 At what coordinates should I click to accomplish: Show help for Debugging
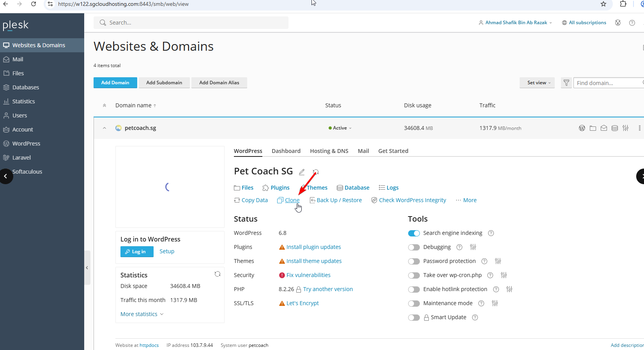point(459,247)
